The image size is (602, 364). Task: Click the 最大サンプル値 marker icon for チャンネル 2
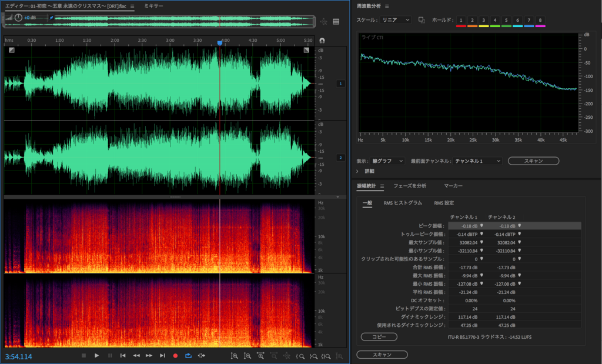click(520, 242)
